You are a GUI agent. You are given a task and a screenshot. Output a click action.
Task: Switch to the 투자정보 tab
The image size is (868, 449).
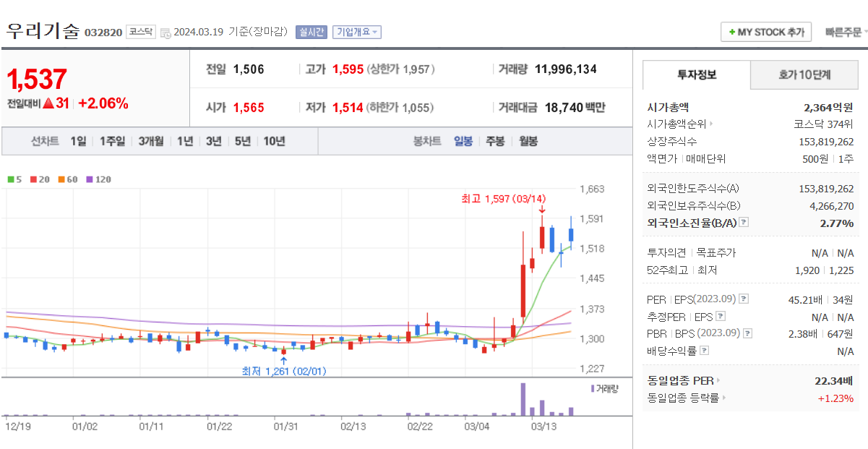[x=697, y=74]
